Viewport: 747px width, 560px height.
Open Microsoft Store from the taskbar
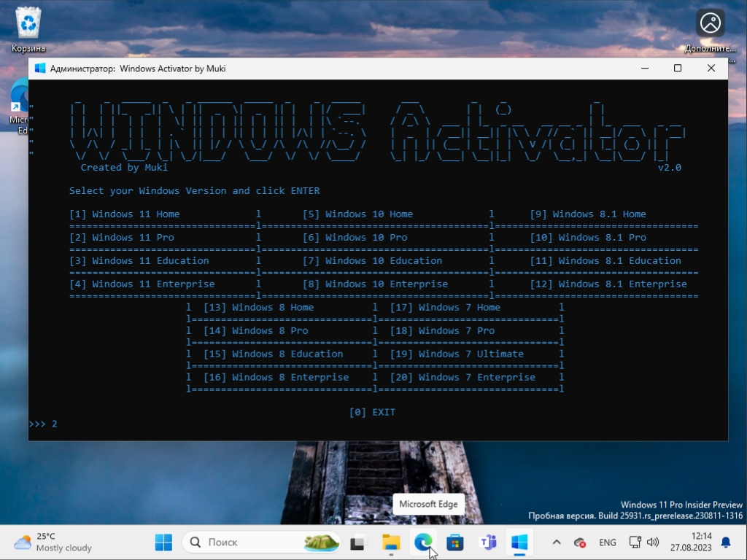click(455, 542)
